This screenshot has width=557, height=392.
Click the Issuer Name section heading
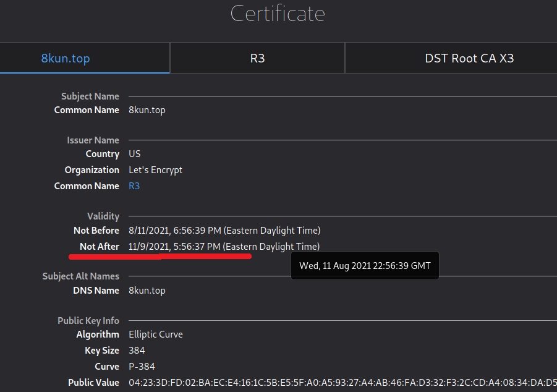click(93, 140)
